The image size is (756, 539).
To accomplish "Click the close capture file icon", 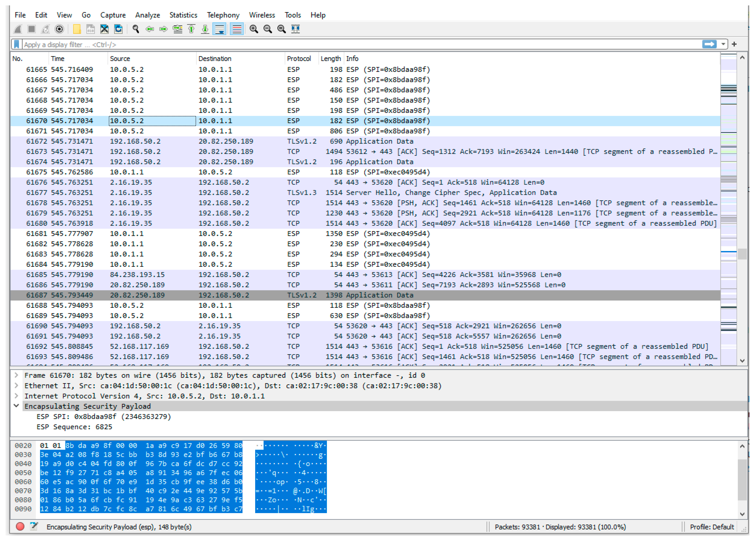I will pyautogui.click(x=105, y=29).
